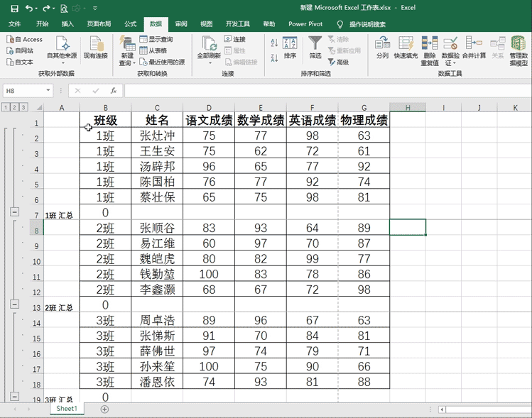
Task: Click Flash Fill (快速填充)
Action: (406, 48)
